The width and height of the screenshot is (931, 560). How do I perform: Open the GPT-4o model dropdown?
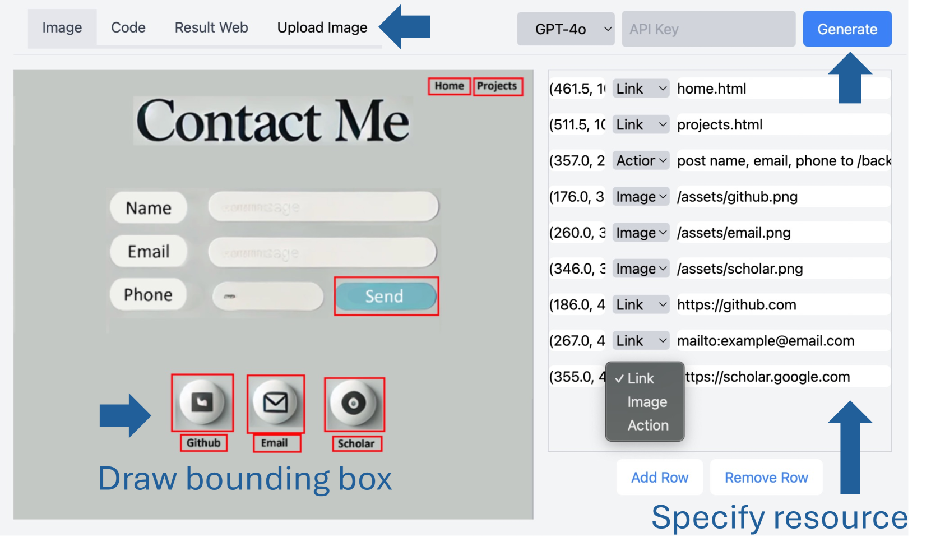566,29
